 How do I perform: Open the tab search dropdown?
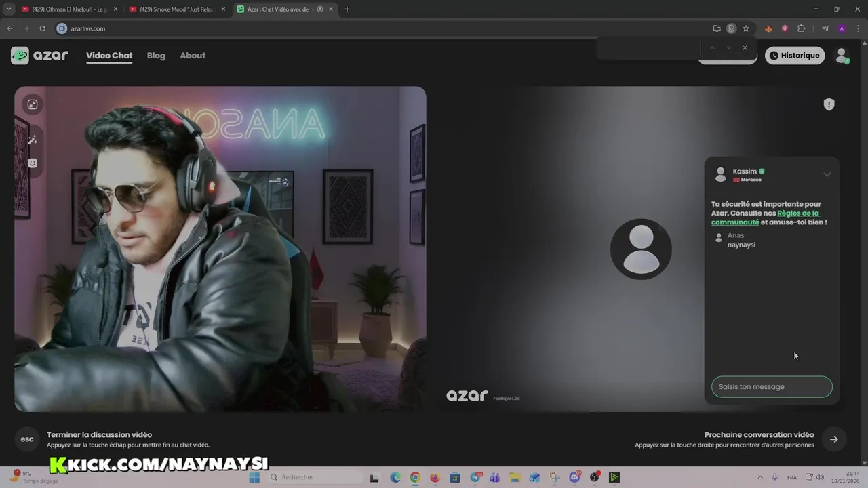9,9
